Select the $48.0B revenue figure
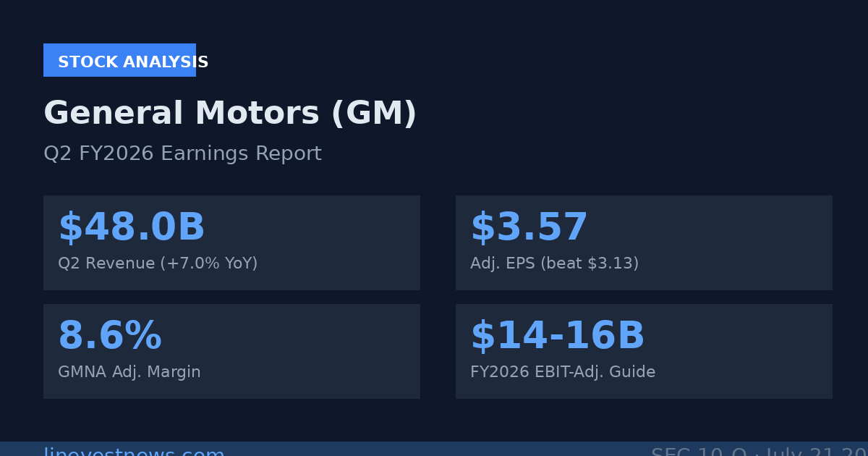Screen dimensions: 868x456 (132, 228)
